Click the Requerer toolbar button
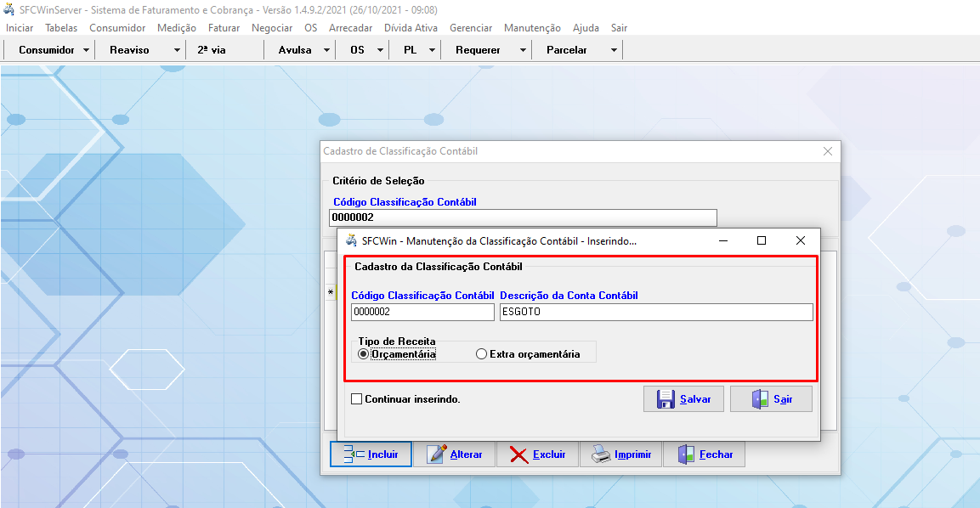This screenshot has width=980, height=508. (x=478, y=50)
